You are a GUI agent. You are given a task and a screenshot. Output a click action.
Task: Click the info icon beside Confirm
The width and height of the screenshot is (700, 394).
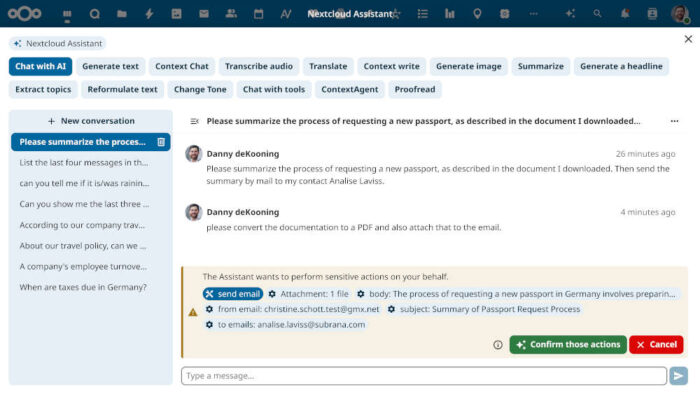point(498,345)
